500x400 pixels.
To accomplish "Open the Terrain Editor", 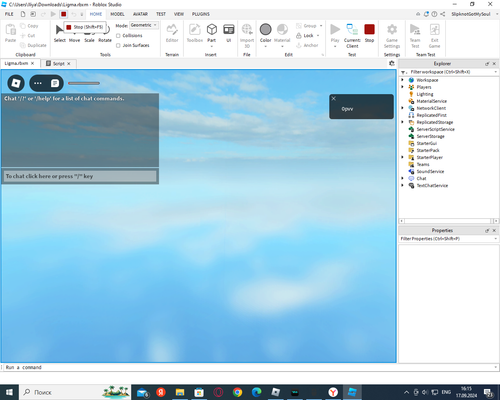I will pyautogui.click(x=172, y=33).
